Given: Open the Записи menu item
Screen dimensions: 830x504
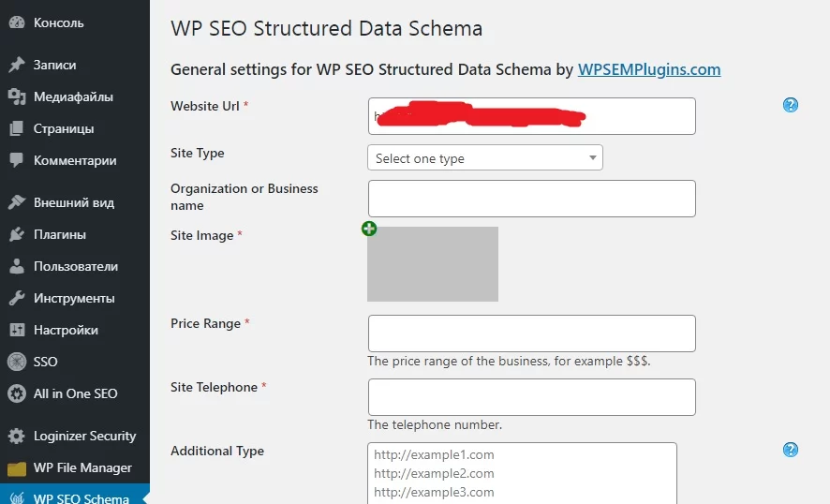Looking at the screenshot, I should 55,65.
